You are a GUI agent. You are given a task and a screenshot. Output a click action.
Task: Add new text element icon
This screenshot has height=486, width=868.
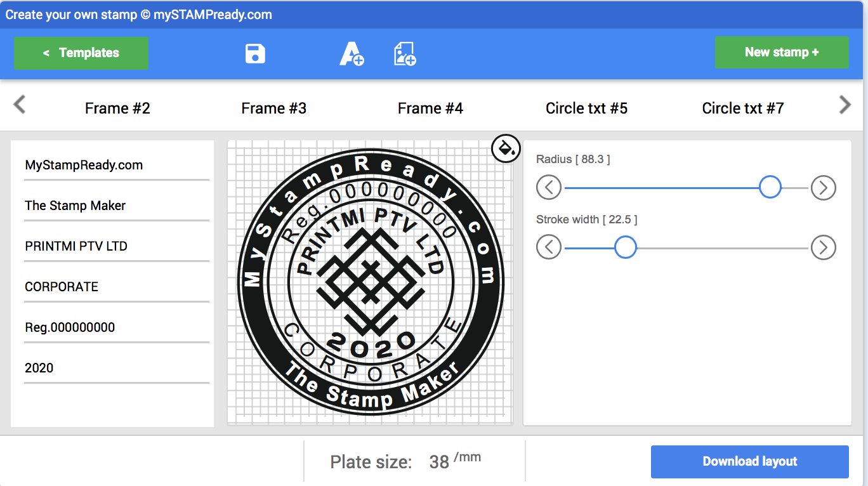click(x=352, y=54)
